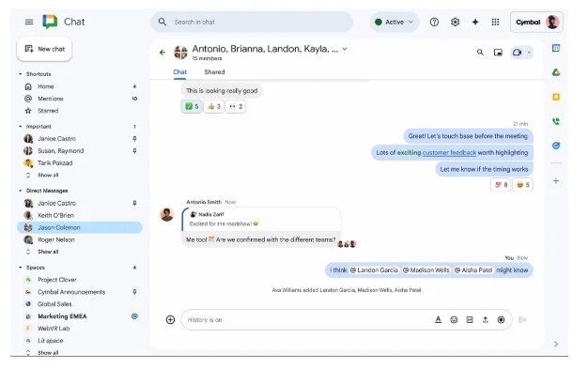
Task: Show all under Direct Messages
Action: [48, 252]
